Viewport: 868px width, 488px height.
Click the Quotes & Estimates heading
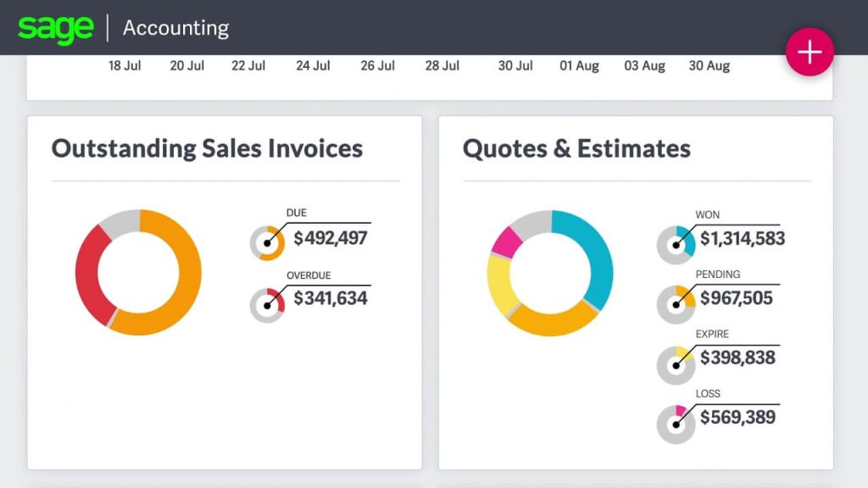[x=576, y=149]
